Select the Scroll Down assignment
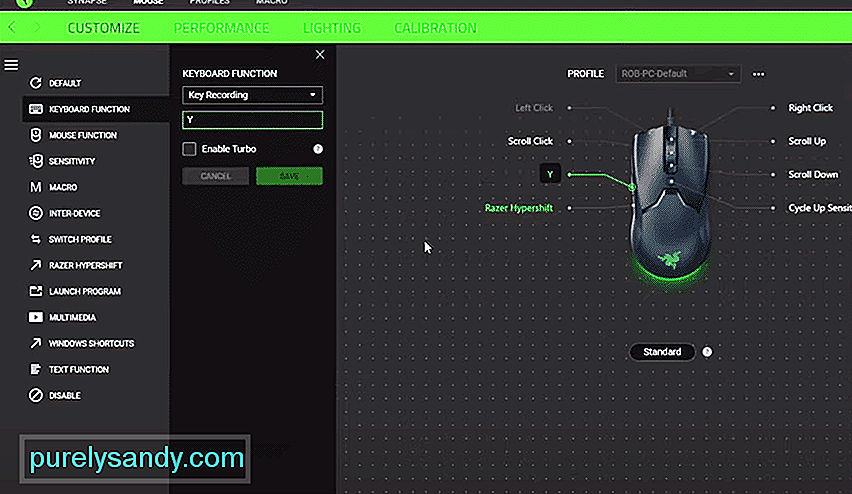The width and height of the screenshot is (852, 494). [x=813, y=174]
